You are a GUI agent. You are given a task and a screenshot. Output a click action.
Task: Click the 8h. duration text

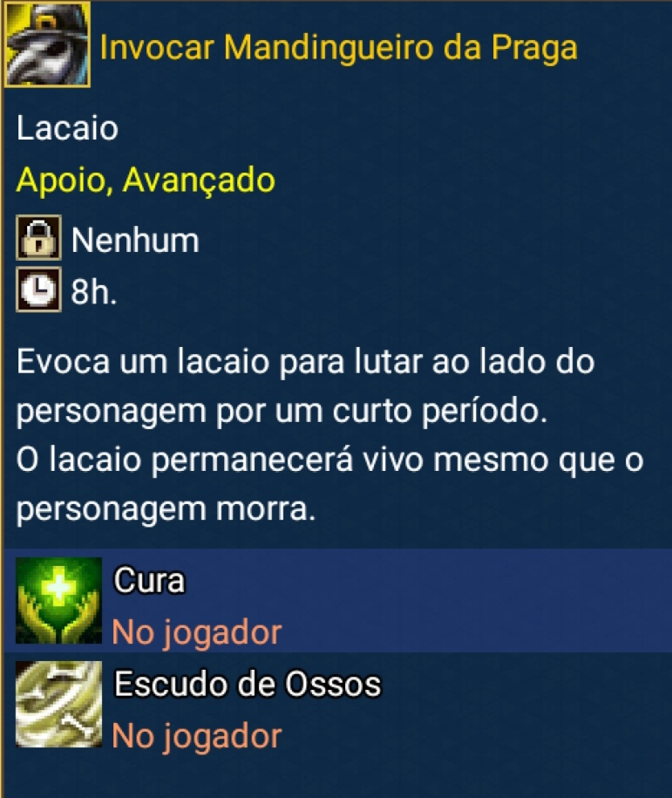pos(93,291)
